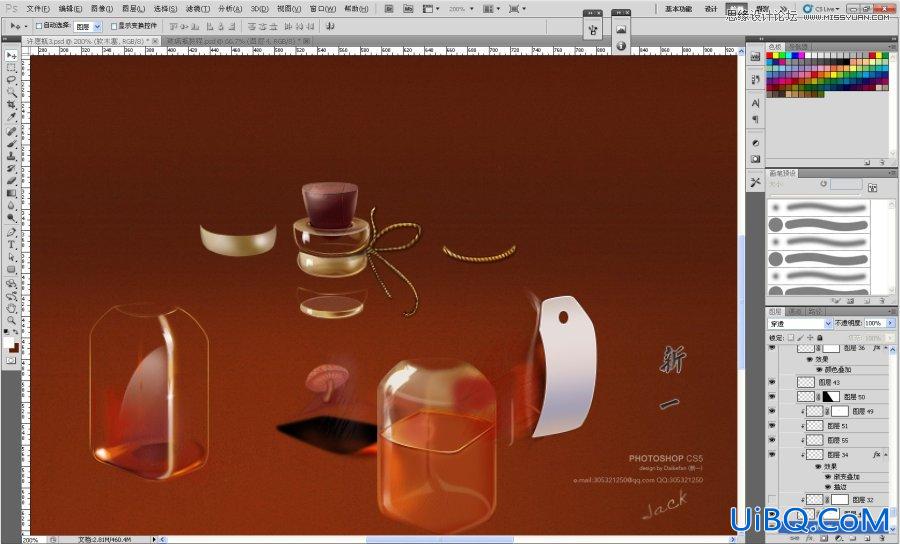Pick the red swatch in Swatches panel
The width and height of the screenshot is (900, 544).
(770, 57)
